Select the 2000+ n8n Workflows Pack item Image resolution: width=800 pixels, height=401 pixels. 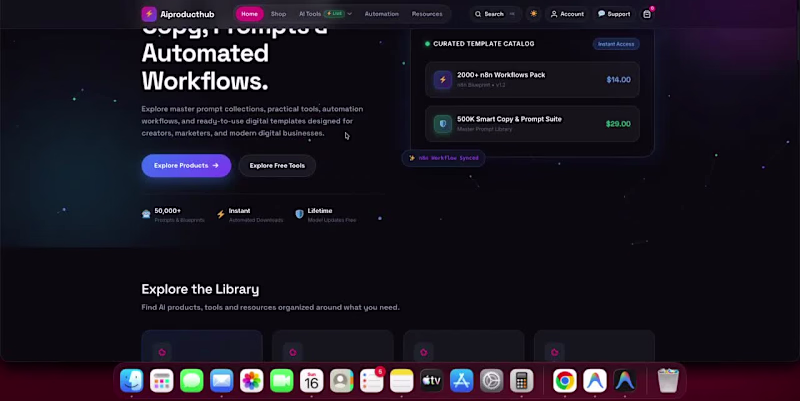pos(532,80)
